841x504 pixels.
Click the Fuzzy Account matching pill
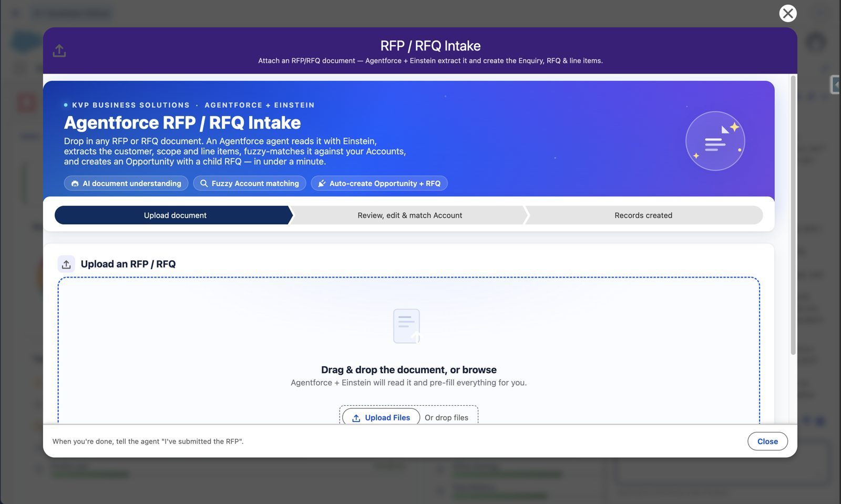(x=250, y=183)
